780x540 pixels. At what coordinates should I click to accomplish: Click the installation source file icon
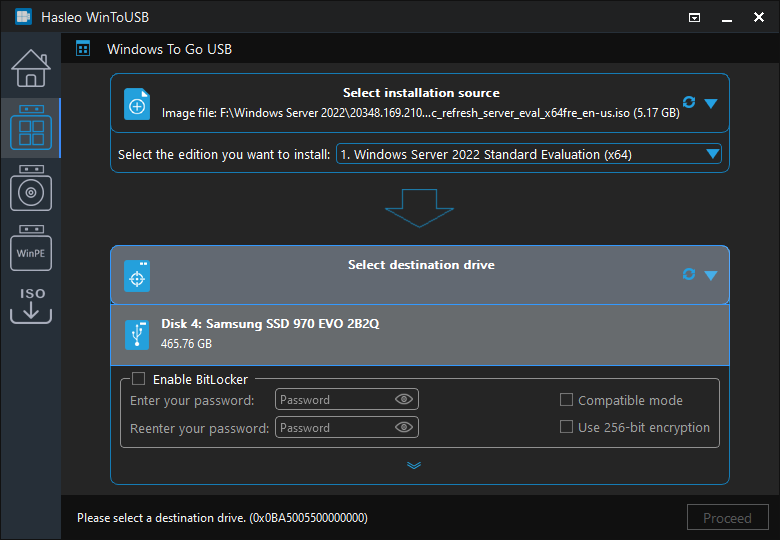(x=137, y=104)
